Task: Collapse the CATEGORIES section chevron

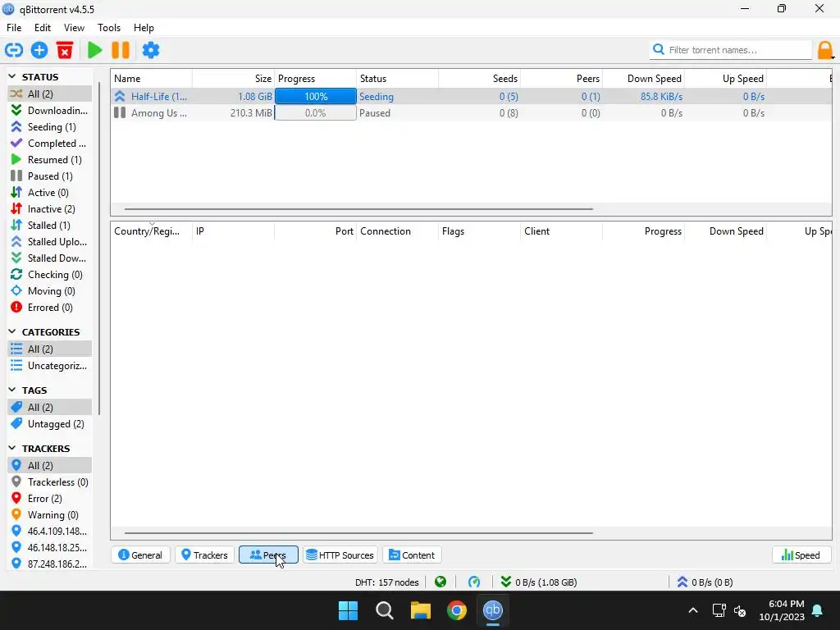Action: (x=12, y=332)
